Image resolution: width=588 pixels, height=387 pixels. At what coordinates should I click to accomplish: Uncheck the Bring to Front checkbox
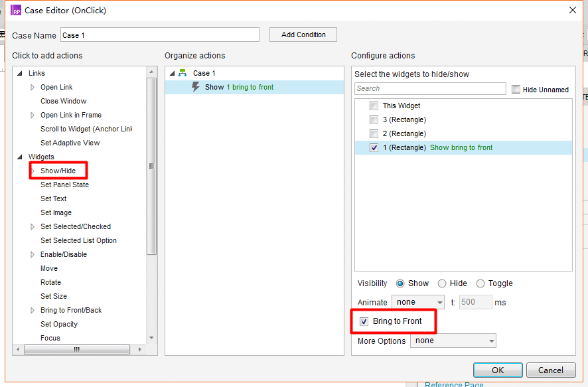364,321
